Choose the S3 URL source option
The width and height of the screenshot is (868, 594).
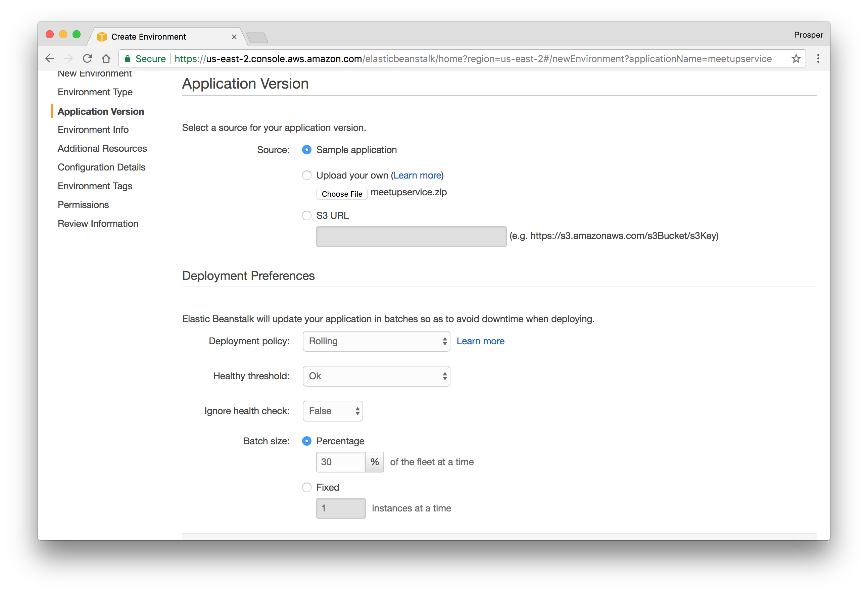(x=307, y=215)
